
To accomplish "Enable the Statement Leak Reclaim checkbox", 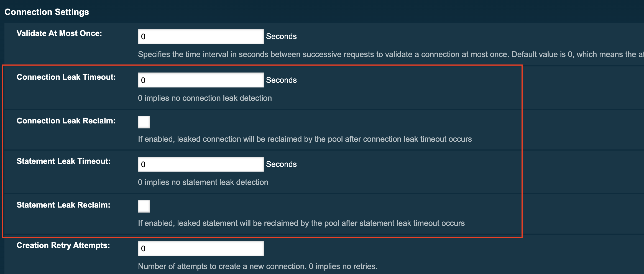I will (143, 206).
